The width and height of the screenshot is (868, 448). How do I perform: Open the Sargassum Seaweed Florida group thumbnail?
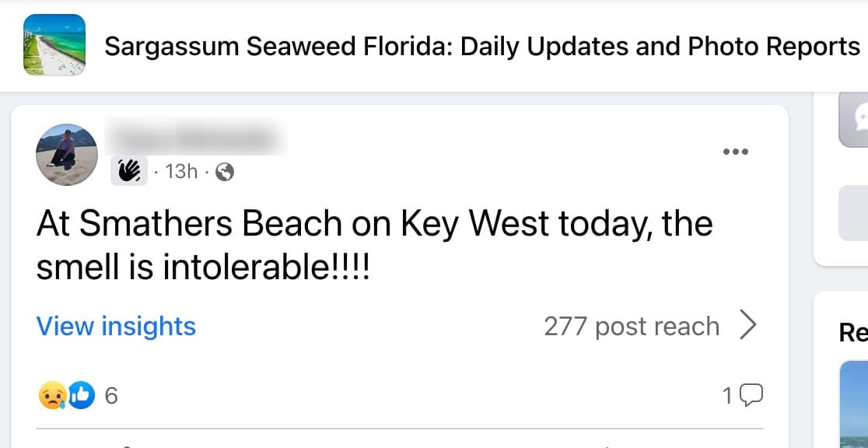pyautogui.click(x=54, y=45)
